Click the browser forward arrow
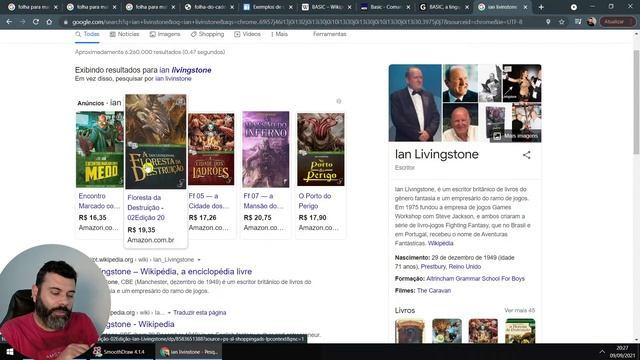 click(x=22, y=22)
